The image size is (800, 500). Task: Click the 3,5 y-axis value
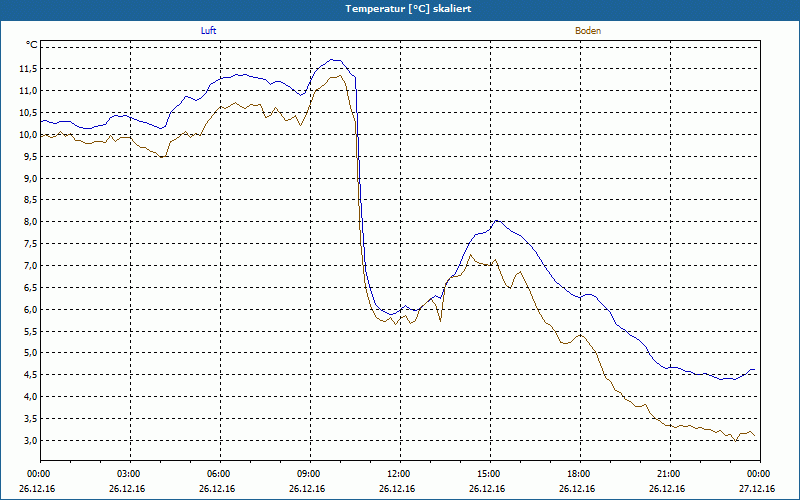pos(30,419)
